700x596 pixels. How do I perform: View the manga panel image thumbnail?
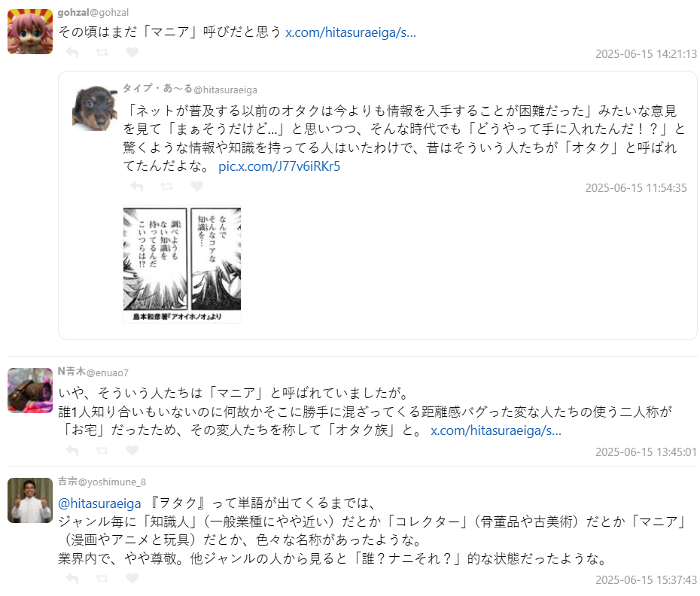click(x=182, y=264)
